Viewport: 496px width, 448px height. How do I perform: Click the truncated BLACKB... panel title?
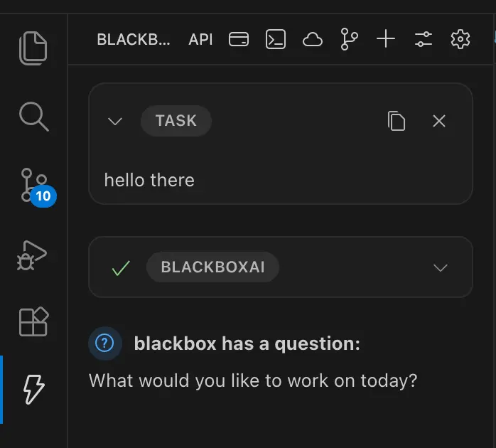[134, 40]
